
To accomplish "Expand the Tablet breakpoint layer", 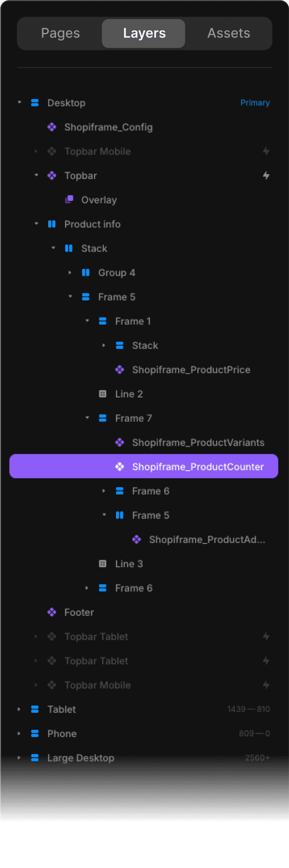I will click(x=19, y=709).
